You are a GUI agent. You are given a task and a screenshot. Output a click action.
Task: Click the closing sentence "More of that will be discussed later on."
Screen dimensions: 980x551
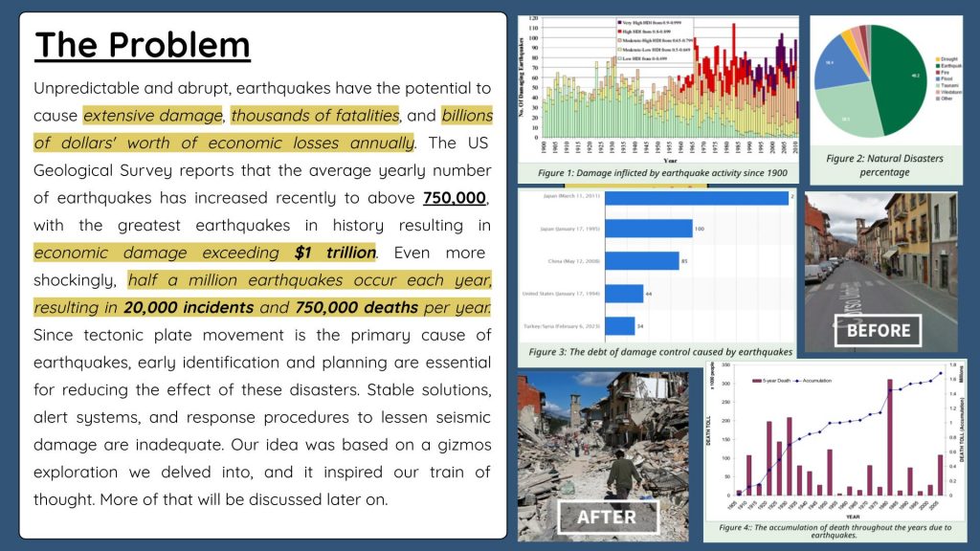click(244, 499)
